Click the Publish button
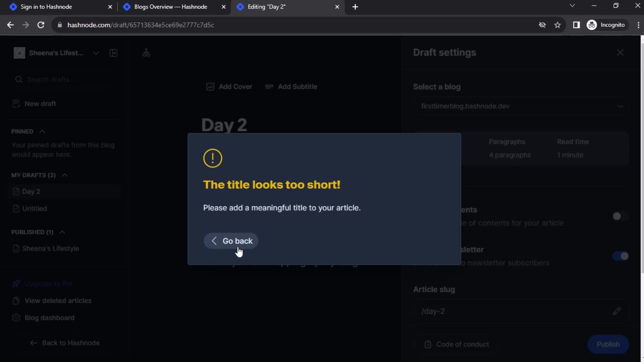This screenshot has height=362, width=644. pyautogui.click(x=608, y=344)
